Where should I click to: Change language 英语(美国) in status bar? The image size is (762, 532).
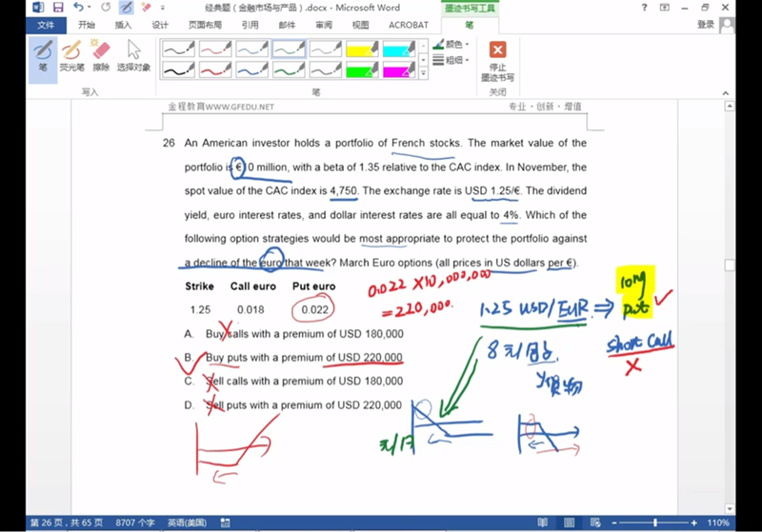(187, 522)
